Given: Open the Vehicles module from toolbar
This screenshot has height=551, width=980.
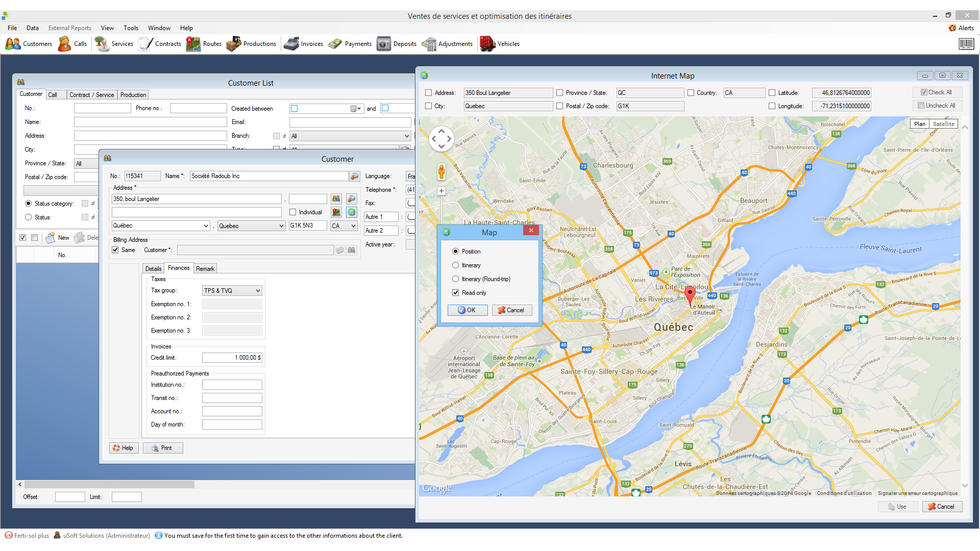Looking at the screenshot, I should point(500,44).
